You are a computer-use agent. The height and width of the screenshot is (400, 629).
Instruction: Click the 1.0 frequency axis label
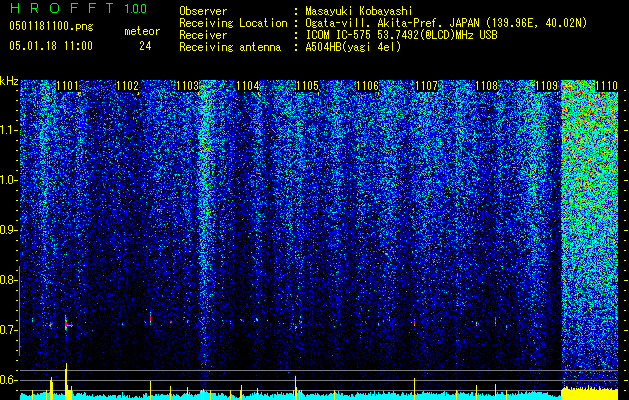click(9, 180)
